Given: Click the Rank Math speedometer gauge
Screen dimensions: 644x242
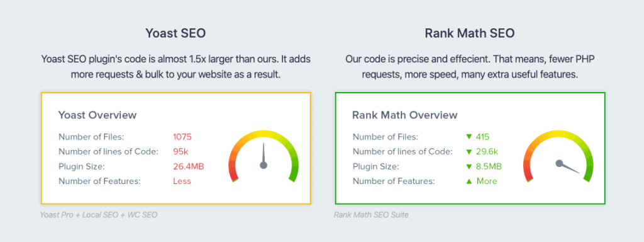Looking at the screenshot, I should [558, 156].
